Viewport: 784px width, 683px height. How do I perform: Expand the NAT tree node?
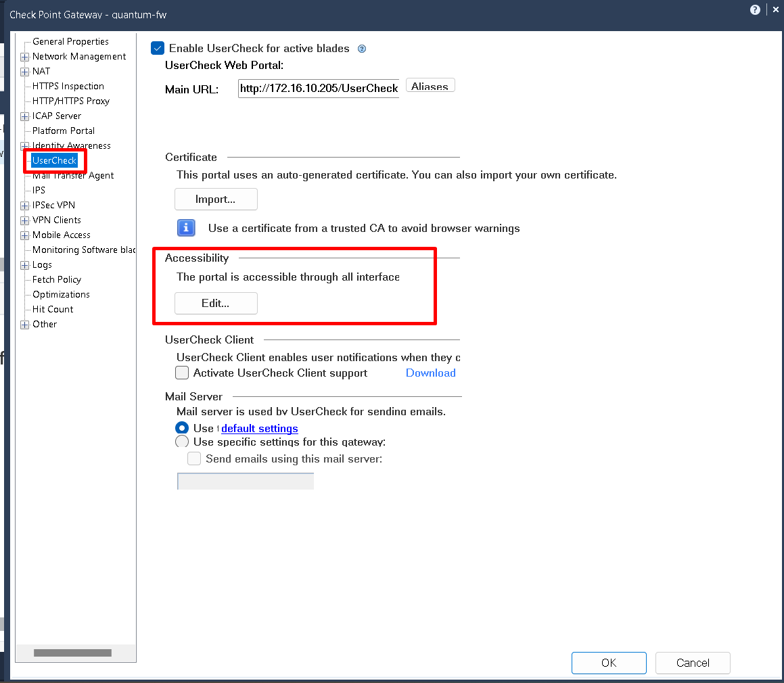[x=25, y=72]
